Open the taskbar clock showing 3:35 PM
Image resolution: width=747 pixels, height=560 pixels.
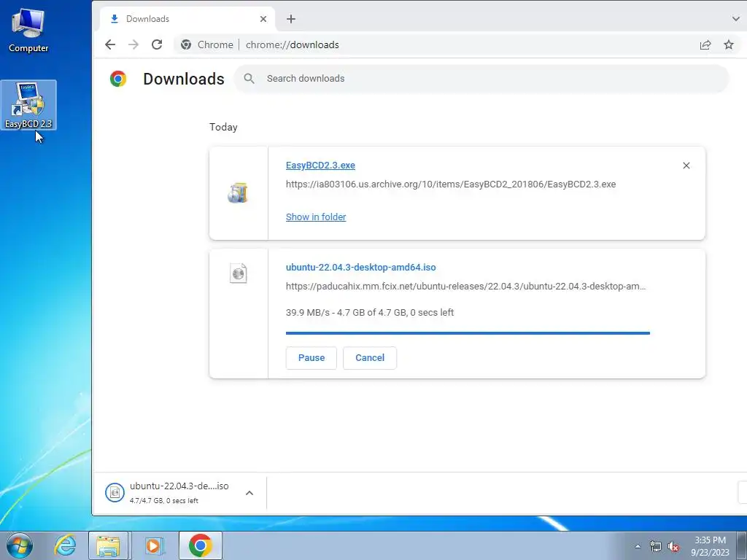[x=710, y=546]
